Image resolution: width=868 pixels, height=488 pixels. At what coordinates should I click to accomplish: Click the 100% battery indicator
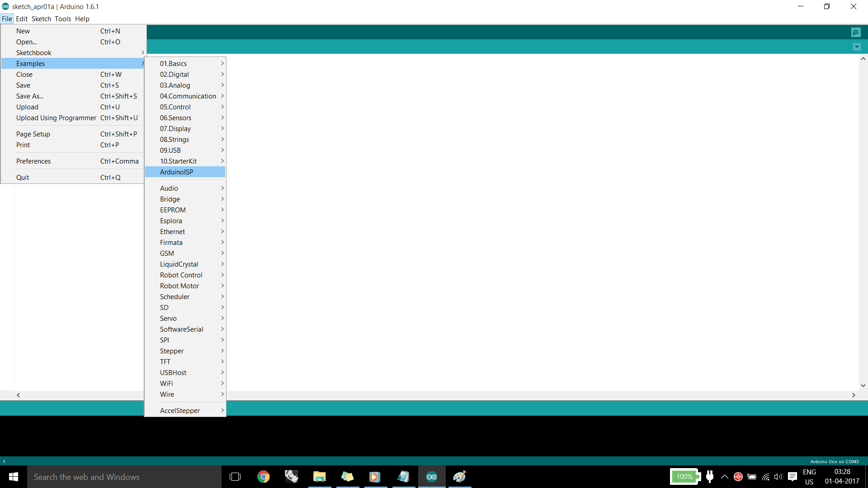click(685, 477)
